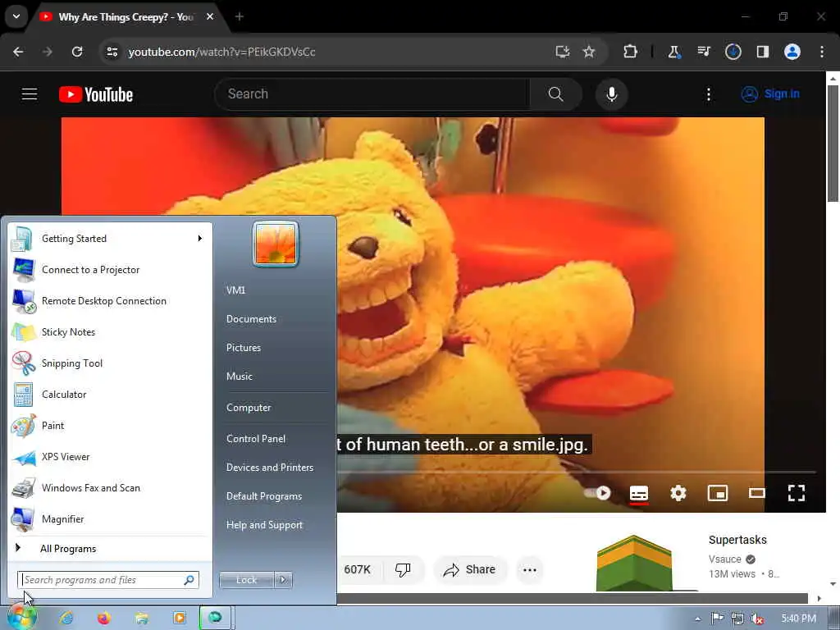This screenshot has height=630, width=840.
Task: Open a new tab with plus button
Action: click(x=240, y=16)
